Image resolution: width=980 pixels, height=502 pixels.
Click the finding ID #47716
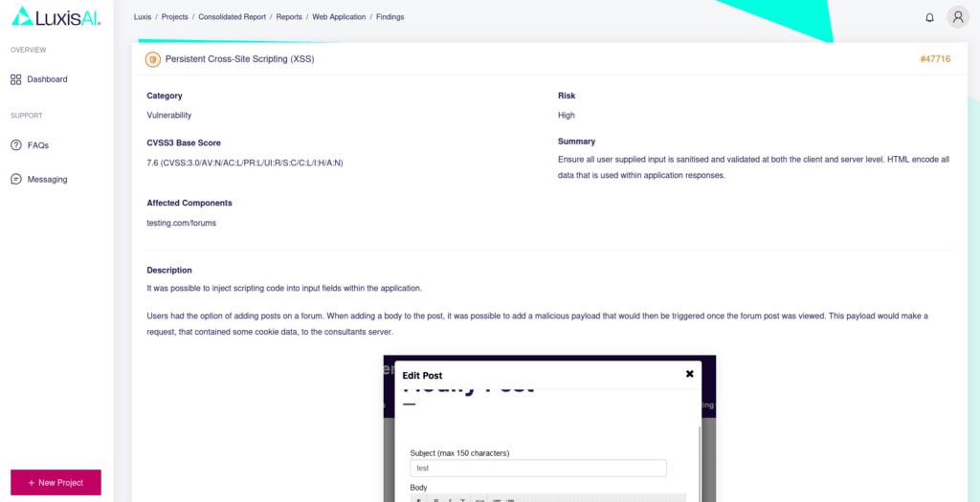[934, 59]
